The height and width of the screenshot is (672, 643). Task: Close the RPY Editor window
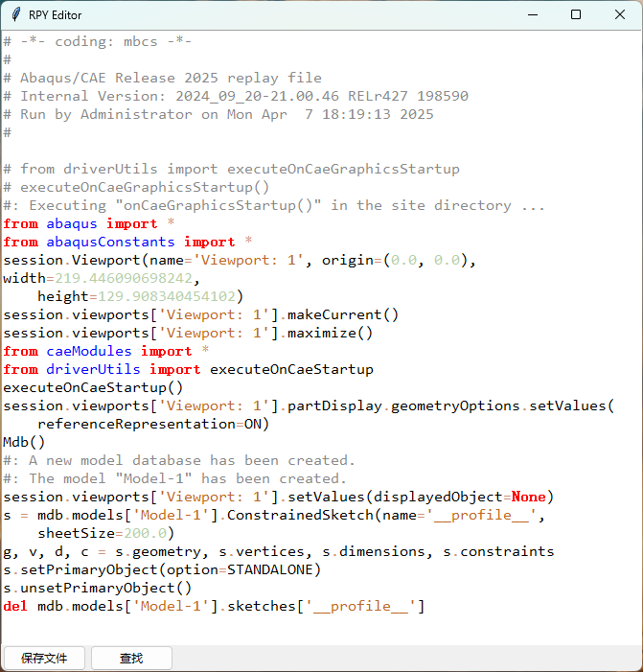[x=619, y=14]
